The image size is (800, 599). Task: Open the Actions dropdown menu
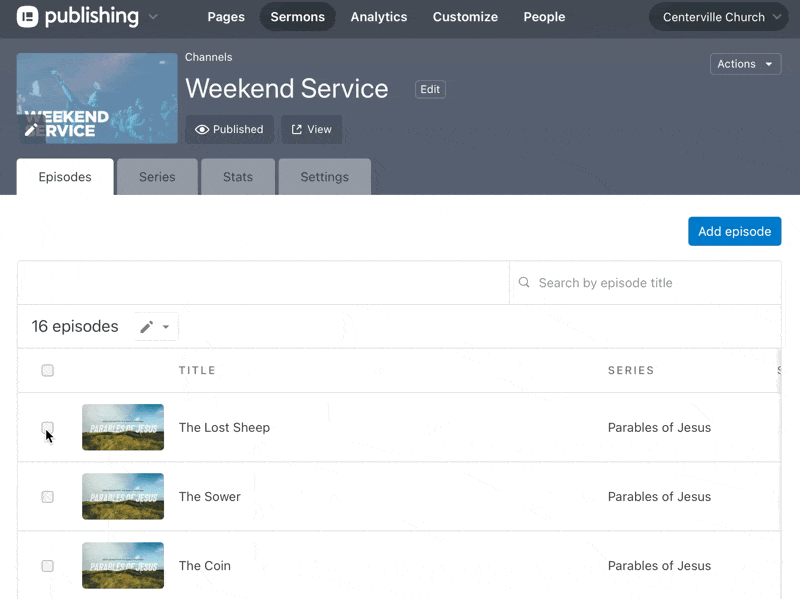click(745, 64)
